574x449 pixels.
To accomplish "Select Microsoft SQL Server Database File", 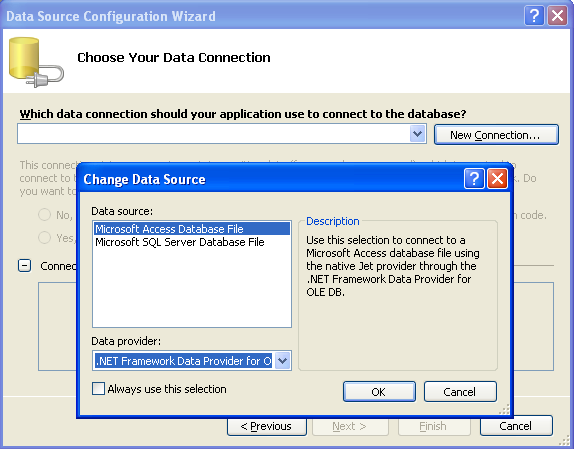I will [192, 242].
